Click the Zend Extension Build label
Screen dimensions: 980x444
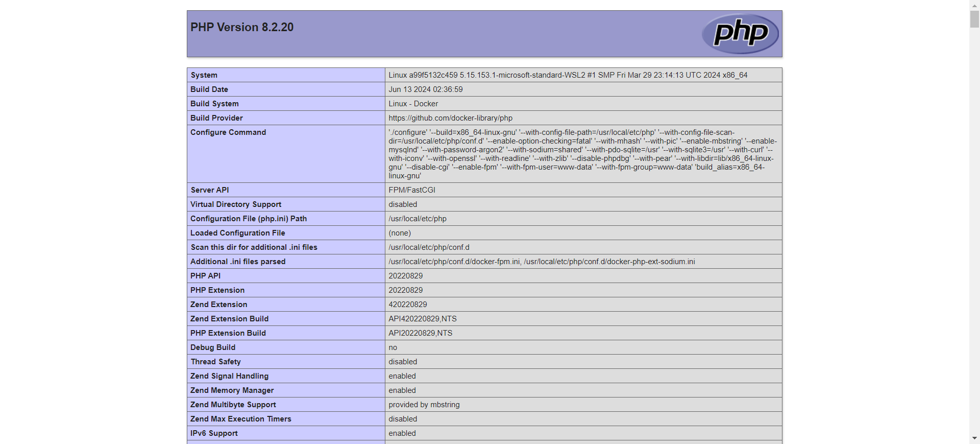230,319
